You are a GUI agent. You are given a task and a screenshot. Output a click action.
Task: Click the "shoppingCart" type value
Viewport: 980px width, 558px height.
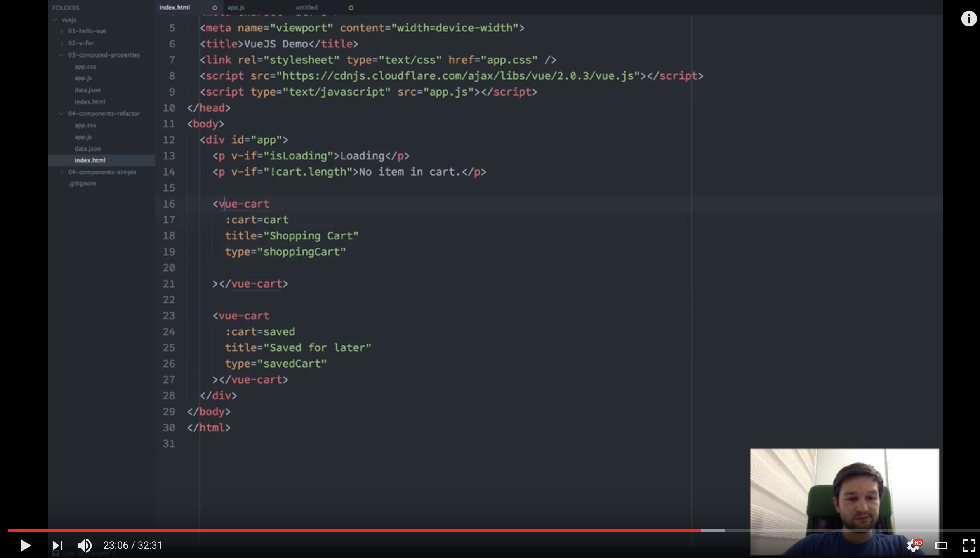pos(301,252)
